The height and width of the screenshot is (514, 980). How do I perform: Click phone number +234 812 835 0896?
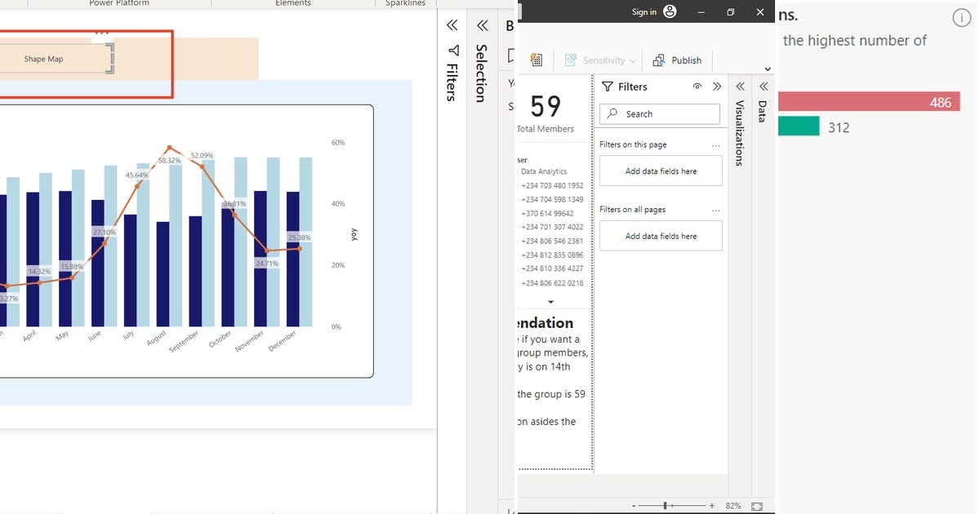point(552,255)
